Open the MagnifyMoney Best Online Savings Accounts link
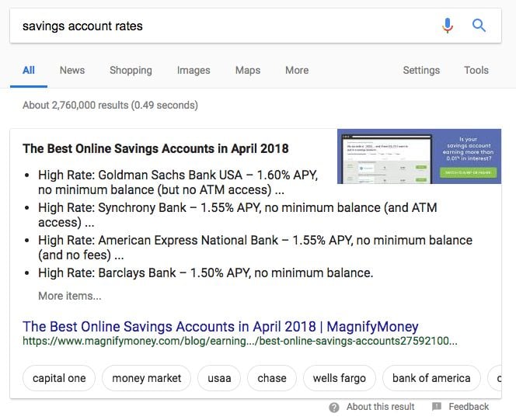 221,327
